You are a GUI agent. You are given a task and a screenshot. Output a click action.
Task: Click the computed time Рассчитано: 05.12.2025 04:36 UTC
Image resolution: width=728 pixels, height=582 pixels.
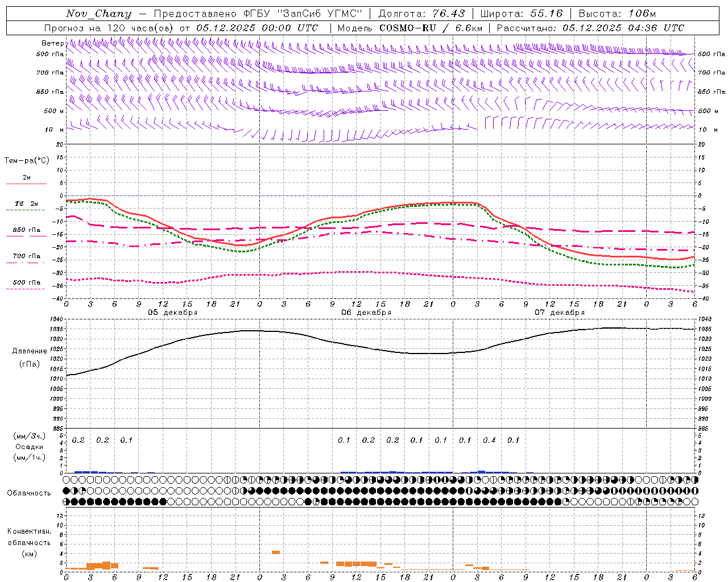[590, 28]
